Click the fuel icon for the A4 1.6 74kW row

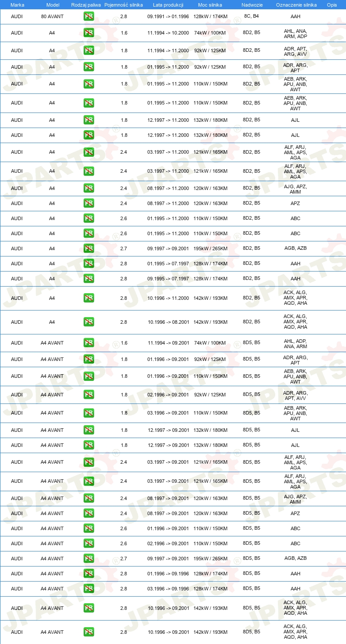click(88, 34)
